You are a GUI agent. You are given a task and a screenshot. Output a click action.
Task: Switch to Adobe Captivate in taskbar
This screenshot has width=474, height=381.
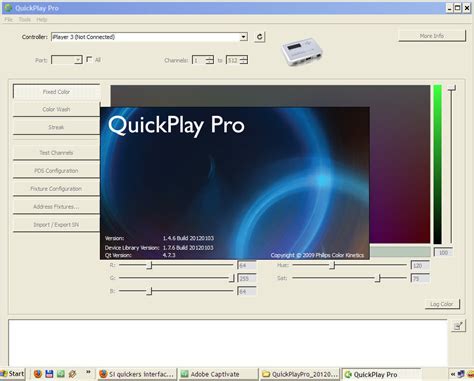click(x=218, y=374)
